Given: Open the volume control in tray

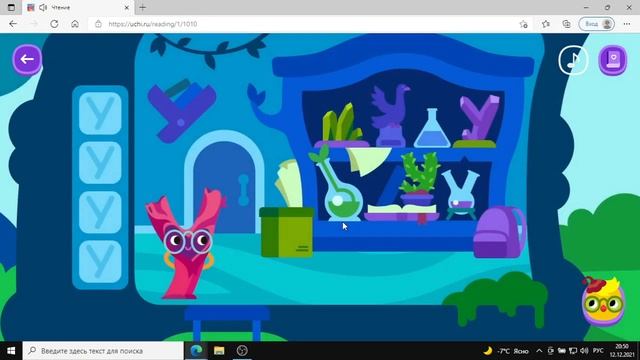Looking at the screenshot, I should [584, 351].
